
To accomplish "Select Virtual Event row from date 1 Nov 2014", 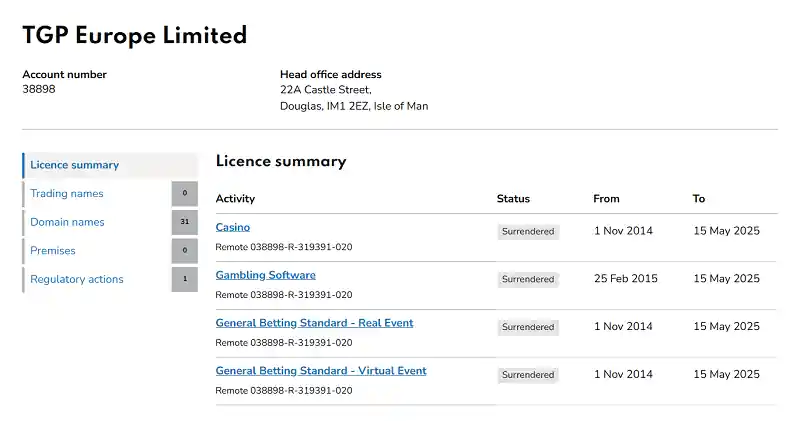I will point(623,374).
